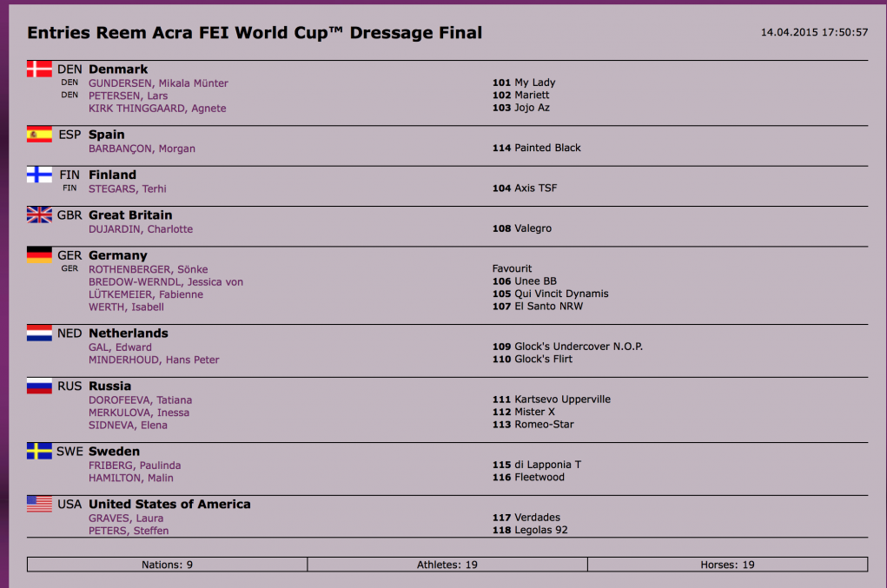This screenshot has width=887, height=588.
Task: Click the Denmark flag icon
Action: [x=39, y=69]
